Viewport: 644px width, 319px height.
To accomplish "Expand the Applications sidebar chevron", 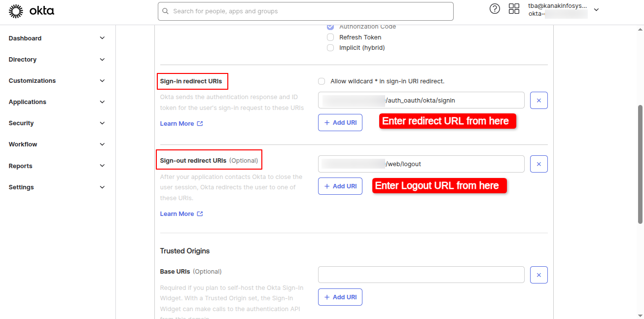I will [102, 102].
